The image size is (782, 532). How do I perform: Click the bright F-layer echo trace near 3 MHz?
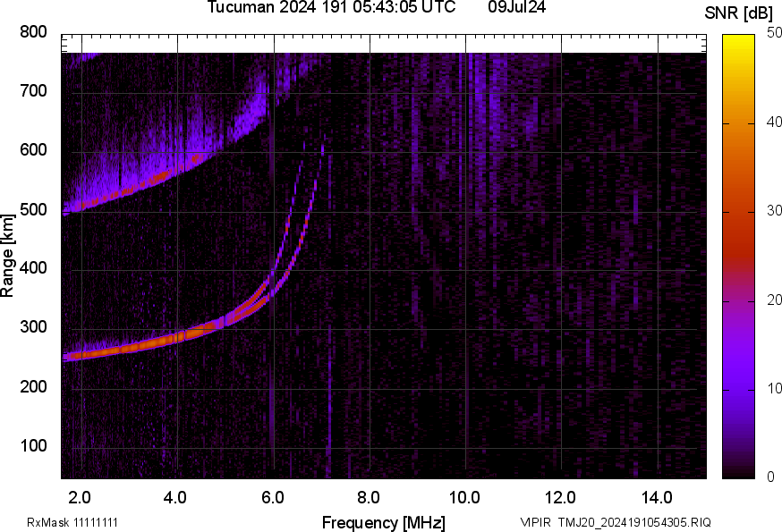pos(131,349)
